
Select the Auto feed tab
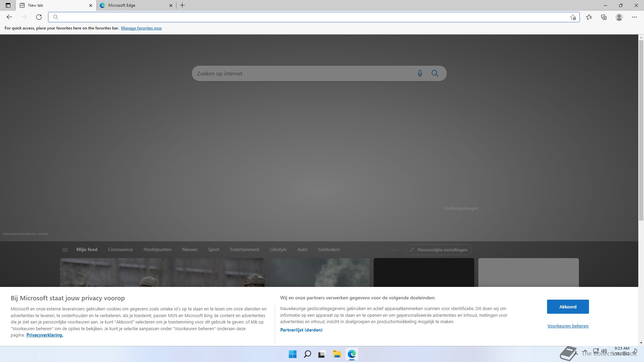coord(302,249)
